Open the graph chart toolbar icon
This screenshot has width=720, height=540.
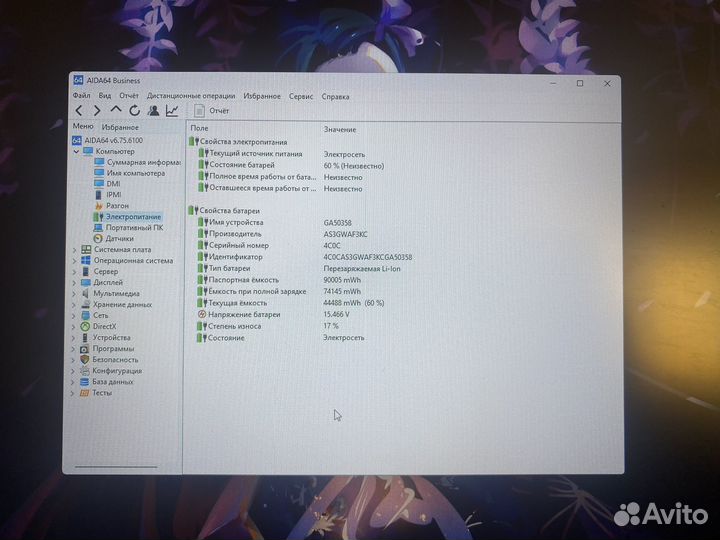[x=172, y=110]
